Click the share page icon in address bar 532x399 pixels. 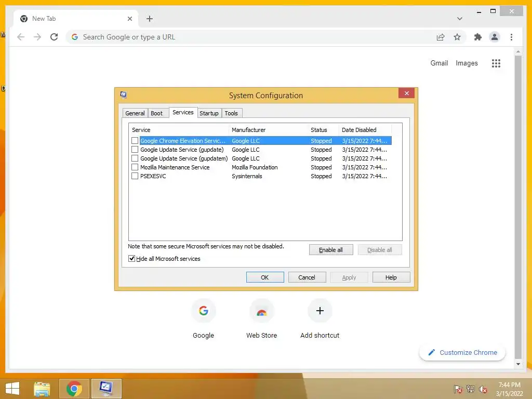tap(441, 37)
